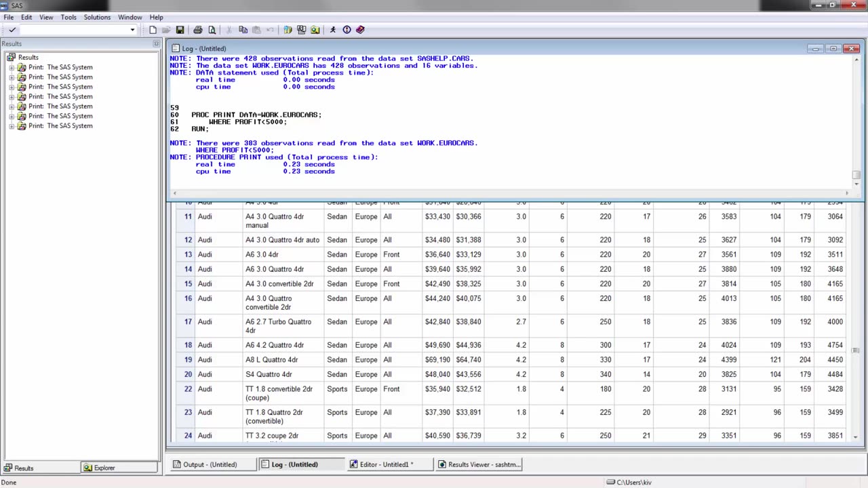Image resolution: width=868 pixels, height=488 pixels.
Task: Open Print Preview from the toolbar
Action: (212, 30)
